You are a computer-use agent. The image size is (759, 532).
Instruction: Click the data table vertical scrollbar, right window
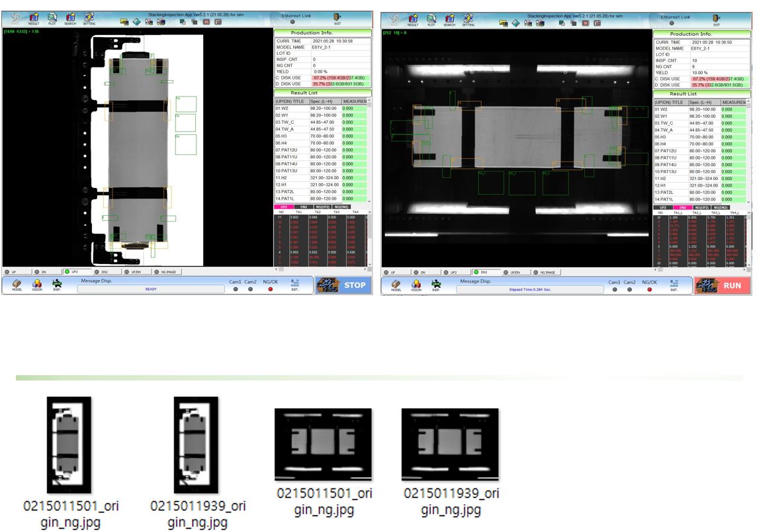(x=749, y=239)
